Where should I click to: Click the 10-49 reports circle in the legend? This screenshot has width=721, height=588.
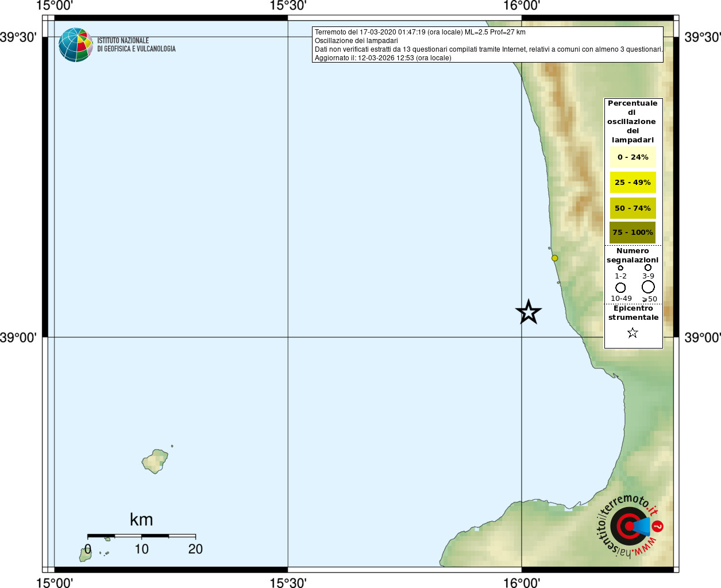(x=620, y=288)
